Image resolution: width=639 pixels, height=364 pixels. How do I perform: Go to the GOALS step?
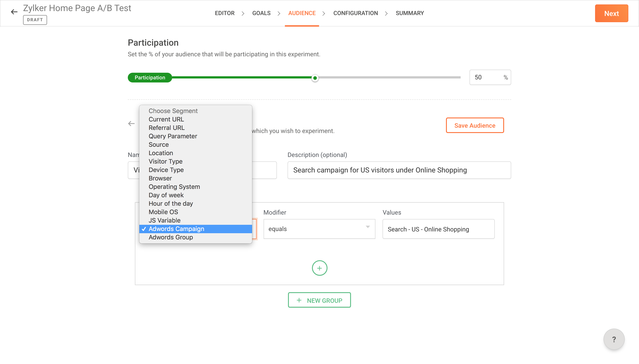(x=261, y=13)
